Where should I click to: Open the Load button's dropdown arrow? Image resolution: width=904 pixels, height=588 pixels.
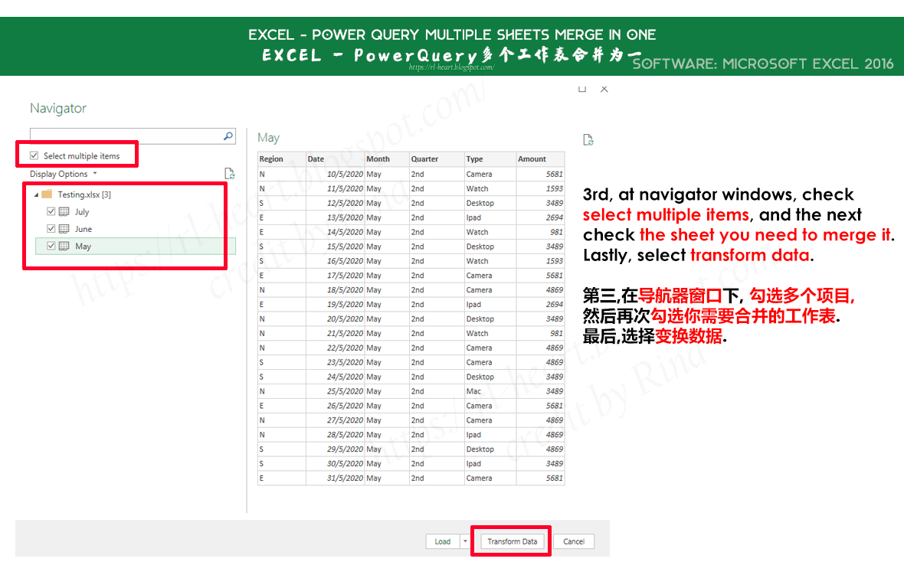tap(464, 541)
